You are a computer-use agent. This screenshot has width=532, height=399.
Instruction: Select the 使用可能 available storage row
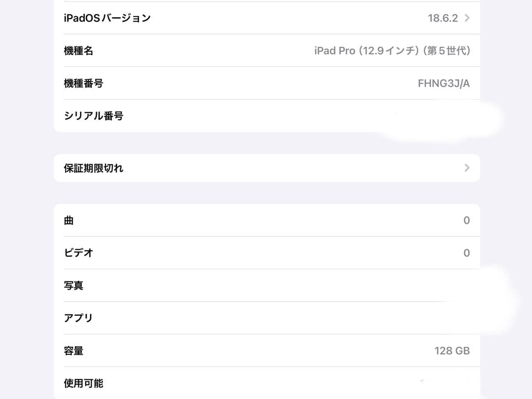coord(266,383)
